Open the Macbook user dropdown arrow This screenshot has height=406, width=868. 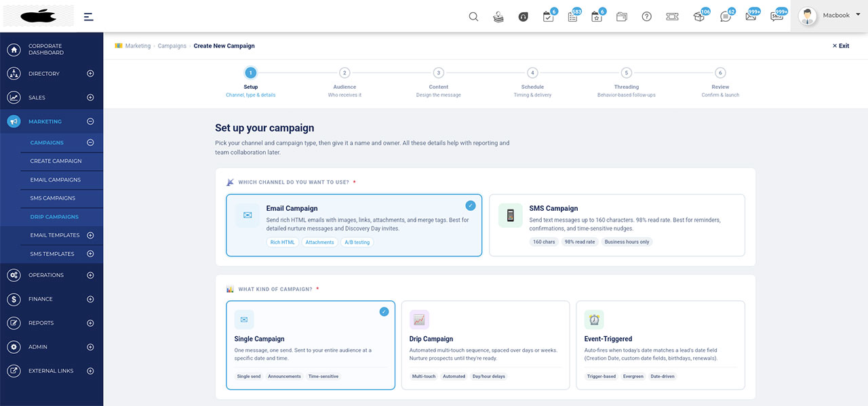(x=858, y=15)
